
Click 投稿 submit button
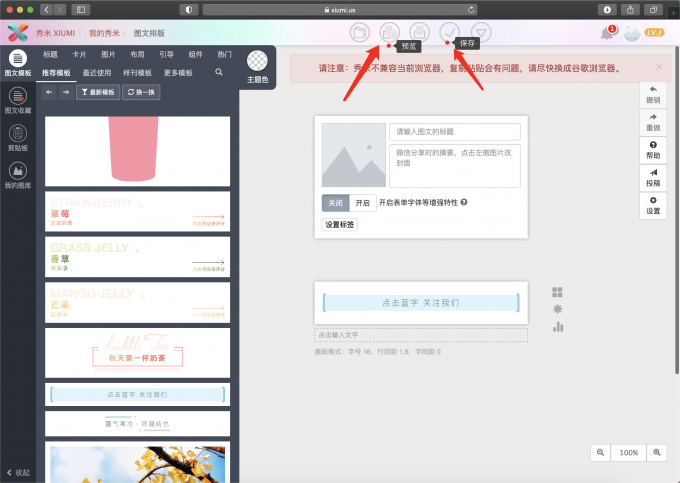(x=653, y=178)
